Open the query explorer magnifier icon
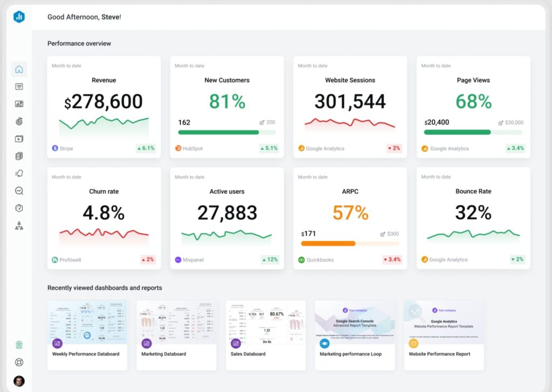This screenshot has height=392, width=552. (x=18, y=190)
